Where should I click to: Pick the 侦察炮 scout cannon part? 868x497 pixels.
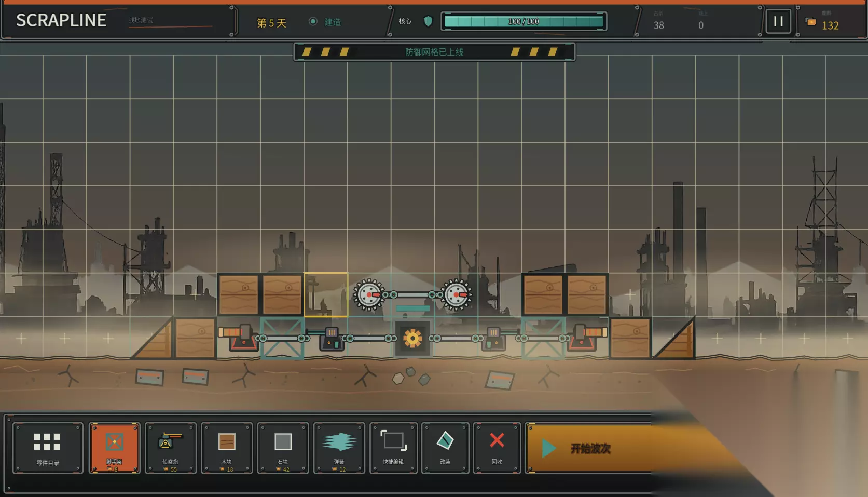(171, 448)
